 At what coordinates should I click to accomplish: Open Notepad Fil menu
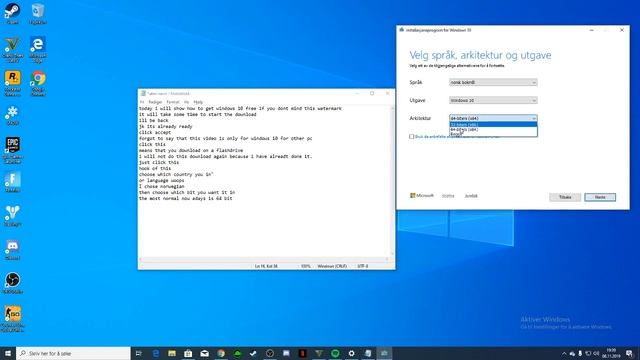(x=142, y=102)
